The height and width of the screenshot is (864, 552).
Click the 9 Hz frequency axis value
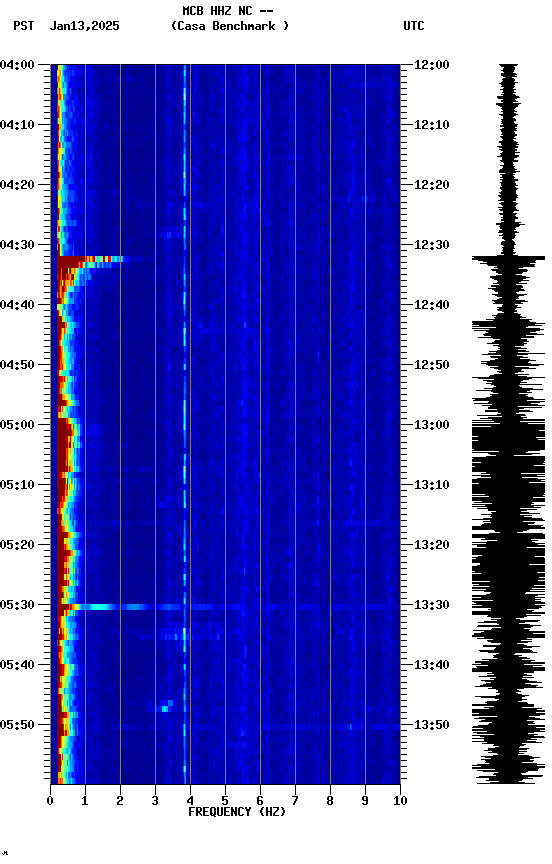coord(365,801)
